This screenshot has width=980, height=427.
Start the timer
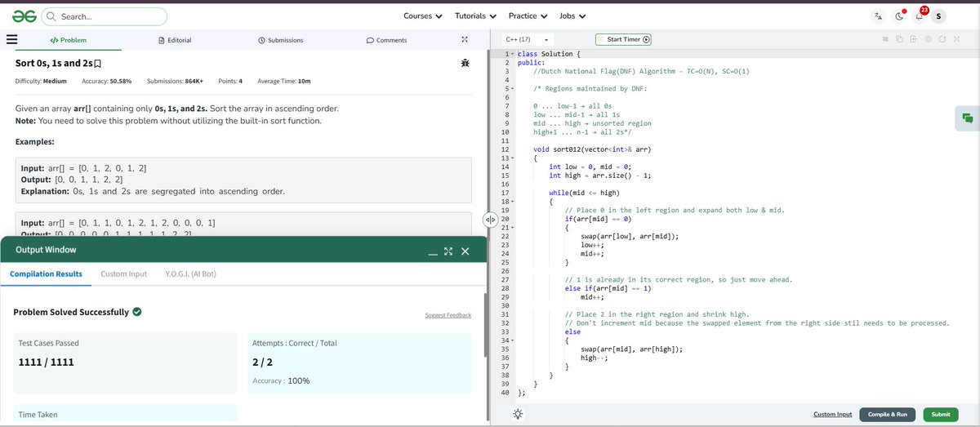pyautogui.click(x=624, y=39)
